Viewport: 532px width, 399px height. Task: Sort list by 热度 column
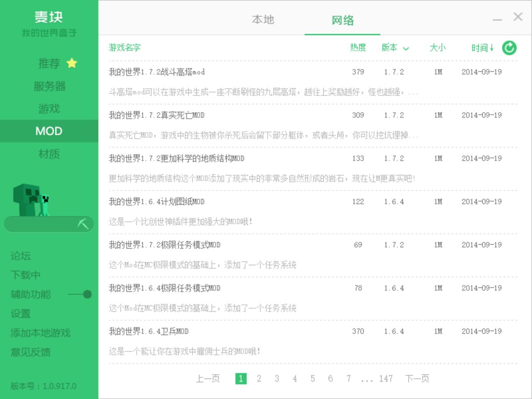click(x=358, y=48)
